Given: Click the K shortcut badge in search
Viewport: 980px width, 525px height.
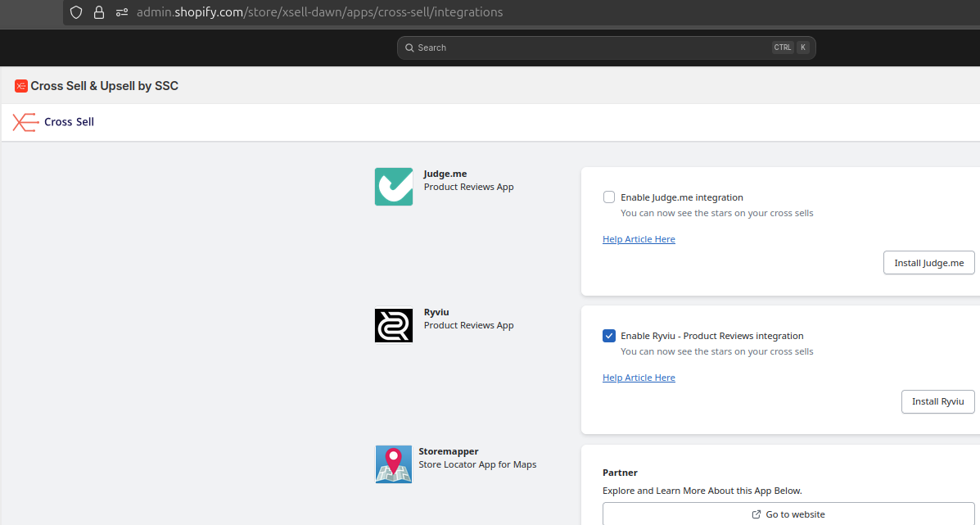Looking at the screenshot, I should (803, 48).
